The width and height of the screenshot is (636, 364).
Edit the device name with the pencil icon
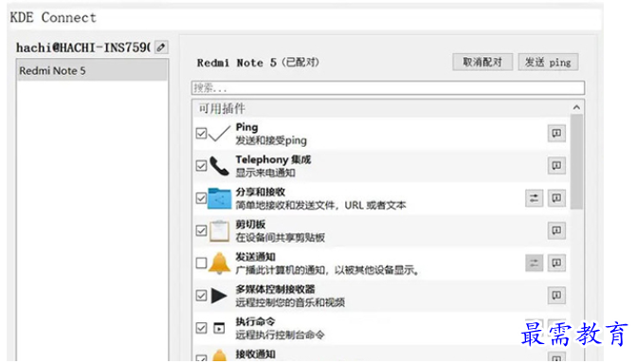coord(161,47)
